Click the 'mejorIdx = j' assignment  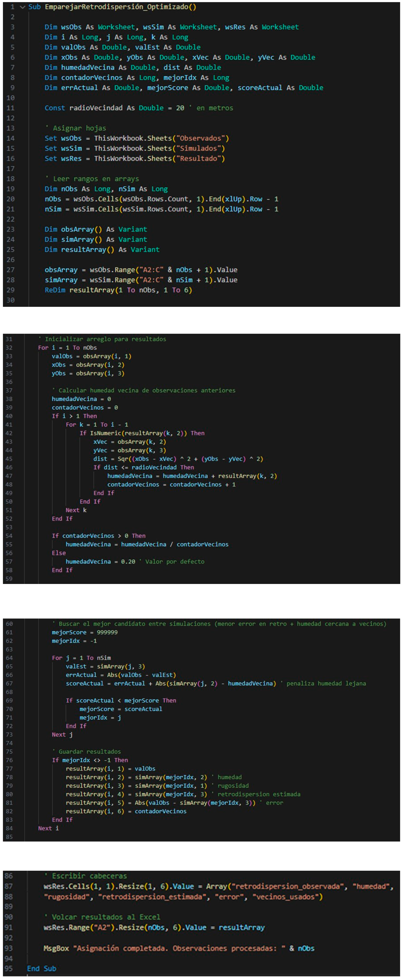pyautogui.click(x=100, y=718)
